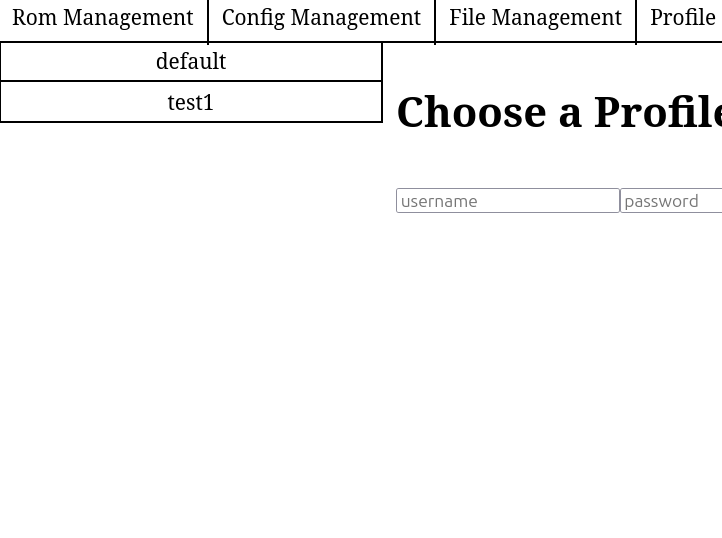Pick the first profile in the list

[191, 62]
